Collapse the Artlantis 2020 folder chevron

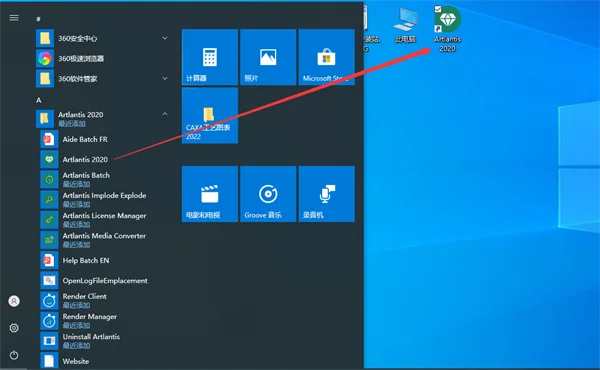[x=165, y=114]
